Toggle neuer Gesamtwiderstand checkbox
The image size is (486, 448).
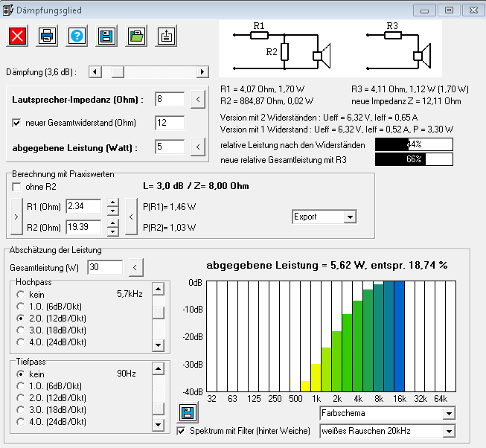click(16, 123)
